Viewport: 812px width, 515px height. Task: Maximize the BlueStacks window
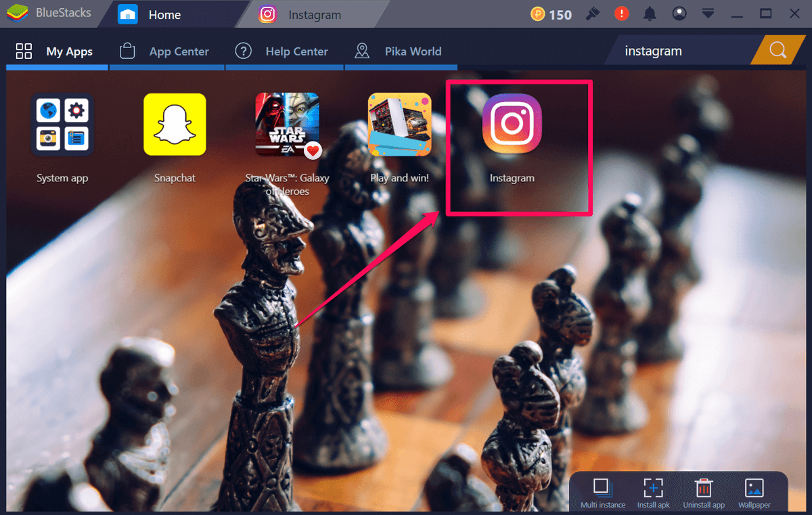tap(766, 14)
